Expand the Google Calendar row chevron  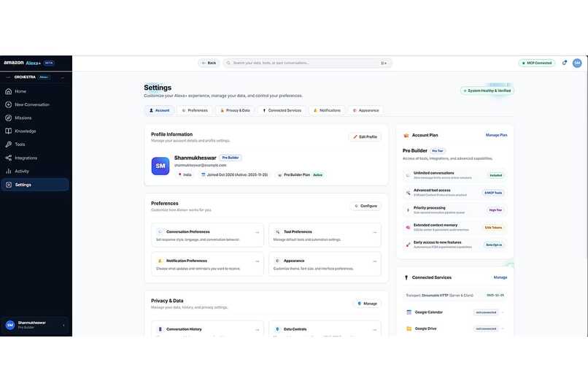pos(503,312)
